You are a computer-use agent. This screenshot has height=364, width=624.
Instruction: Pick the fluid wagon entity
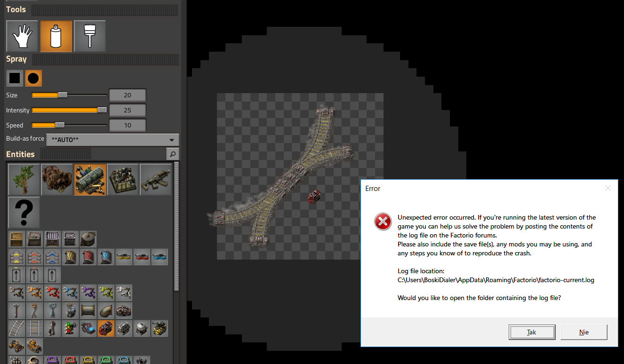[142, 328]
